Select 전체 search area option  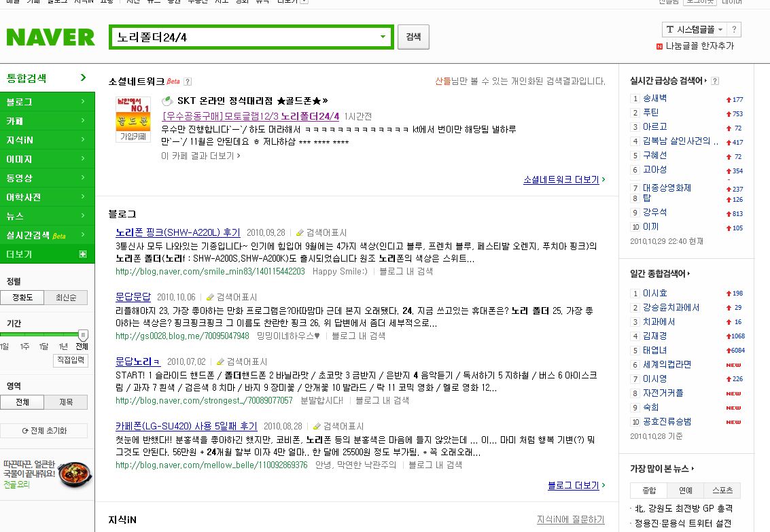point(22,402)
